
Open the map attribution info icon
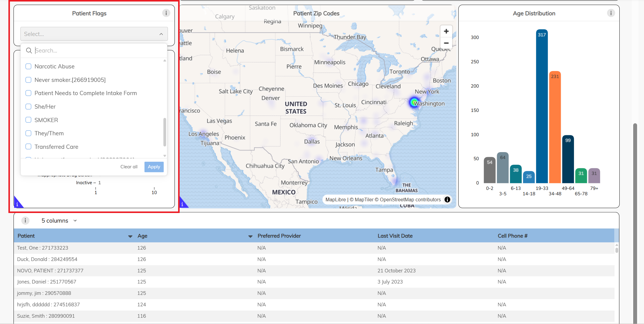pyautogui.click(x=447, y=199)
